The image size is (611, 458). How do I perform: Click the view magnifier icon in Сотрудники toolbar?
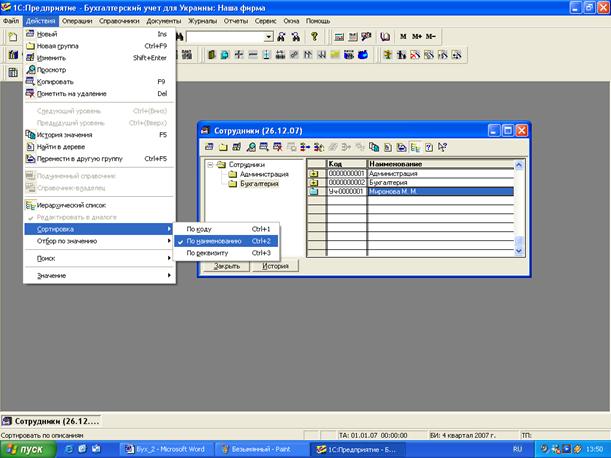[x=251, y=147]
